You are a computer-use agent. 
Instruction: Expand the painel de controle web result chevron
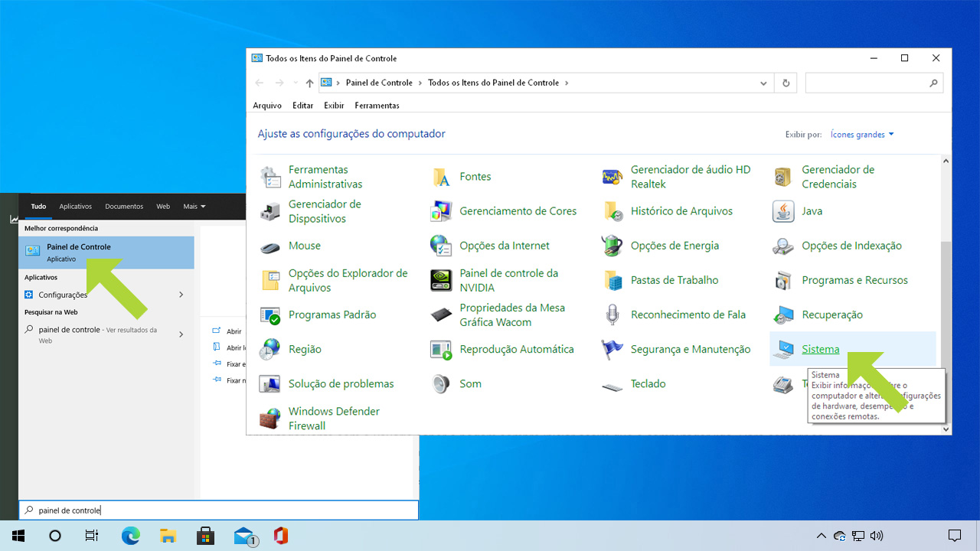pyautogui.click(x=181, y=334)
